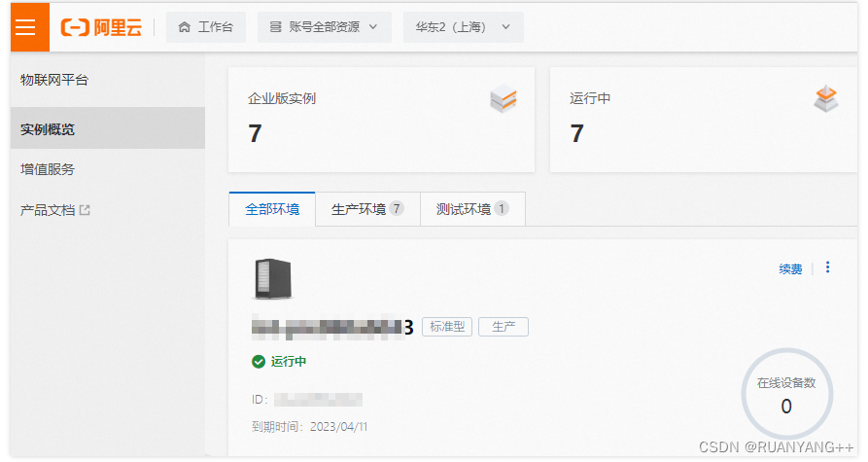Click the instance server thumbnail image
The width and height of the screenshot is (868, 462).
tap(273, 278)
